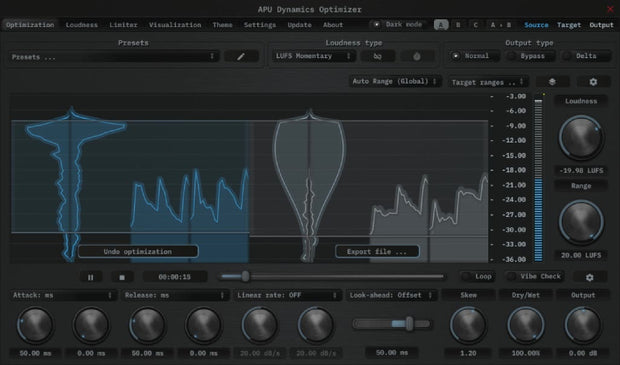This screenshot has width=620, height=365.
Task: Select state slot B
Action: click(458, 25)
